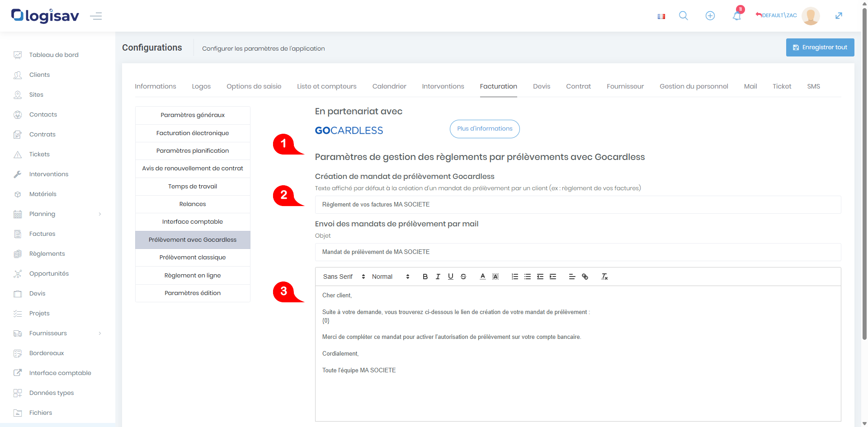Click the Plus d'informations button
Screen dimensions: 868x427
484,129
